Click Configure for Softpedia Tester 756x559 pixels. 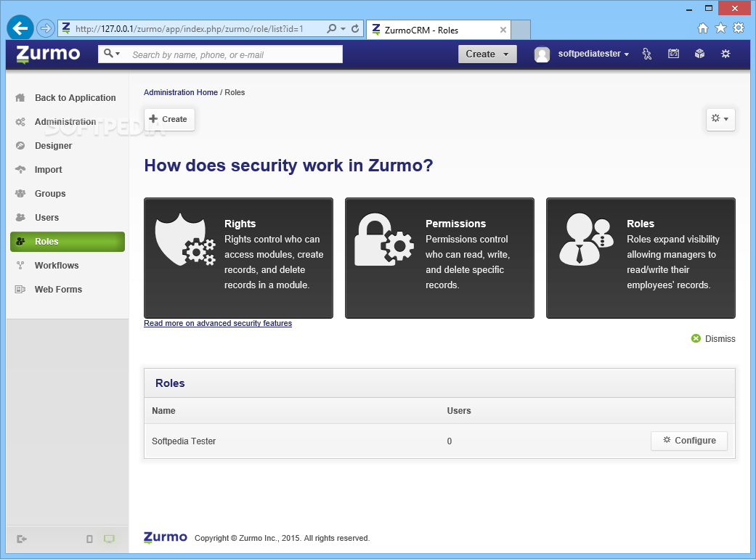(x=689, y=441)
